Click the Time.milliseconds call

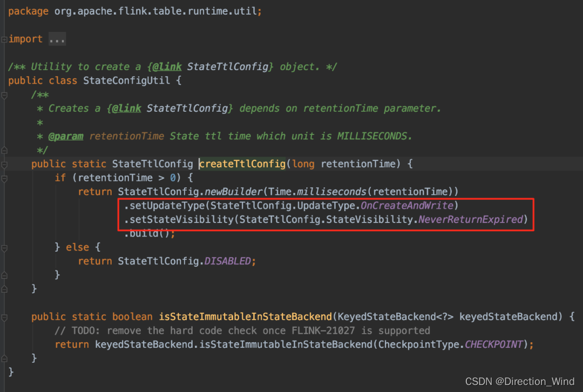tap(317, 192)
